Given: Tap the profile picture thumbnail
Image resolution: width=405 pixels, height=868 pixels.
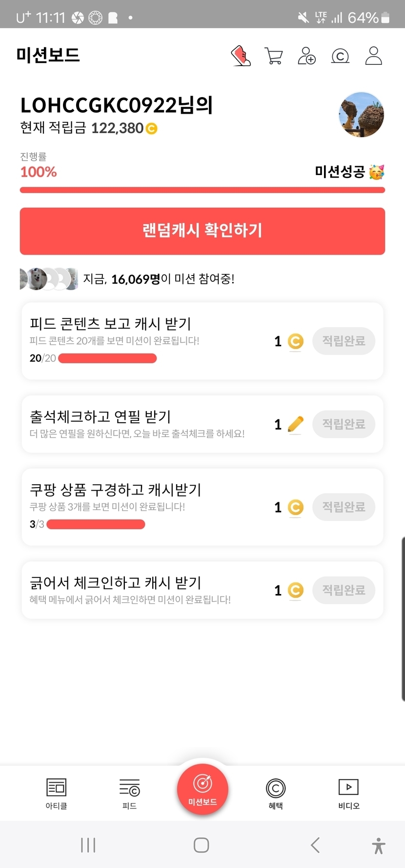Looking at the screenshot, I should [361, 115].
